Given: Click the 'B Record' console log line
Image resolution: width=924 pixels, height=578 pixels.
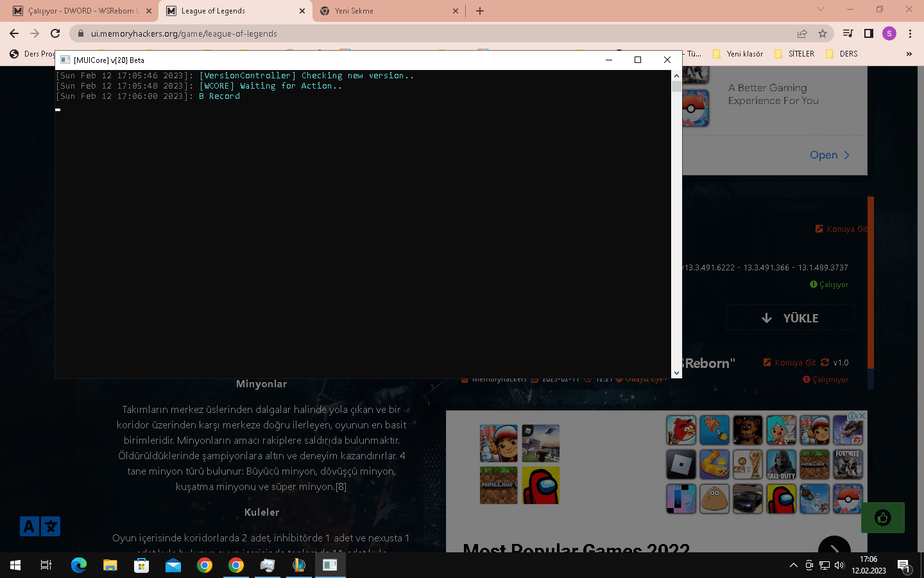Looking at the screenshot, I should pos(148,96).
